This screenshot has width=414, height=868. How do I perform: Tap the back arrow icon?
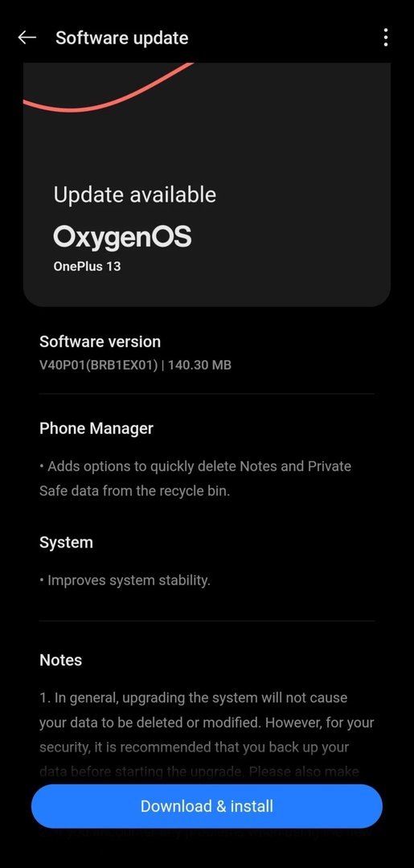(x=27, y=38)
